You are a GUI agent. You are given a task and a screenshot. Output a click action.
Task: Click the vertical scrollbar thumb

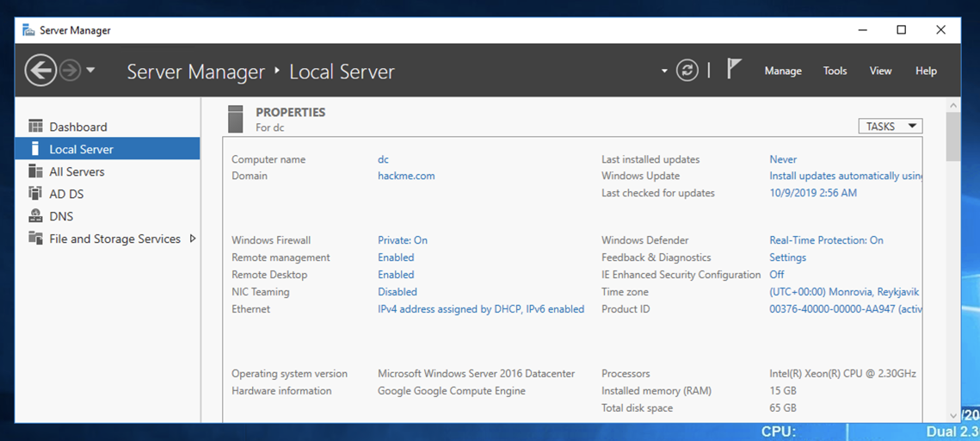click(x=952, y=136)
